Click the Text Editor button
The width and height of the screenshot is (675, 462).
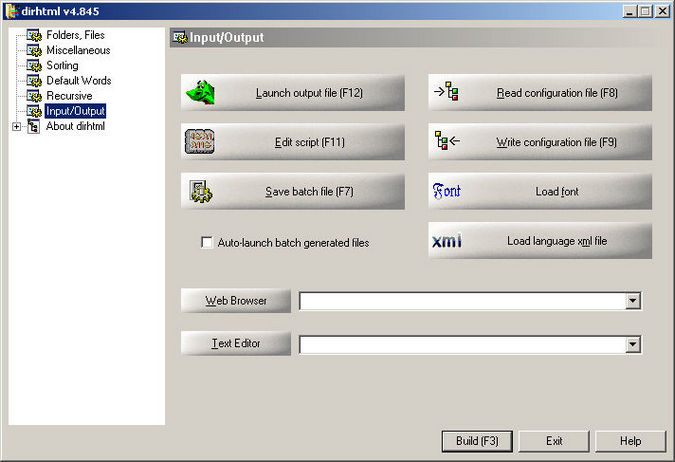(236, 343)
